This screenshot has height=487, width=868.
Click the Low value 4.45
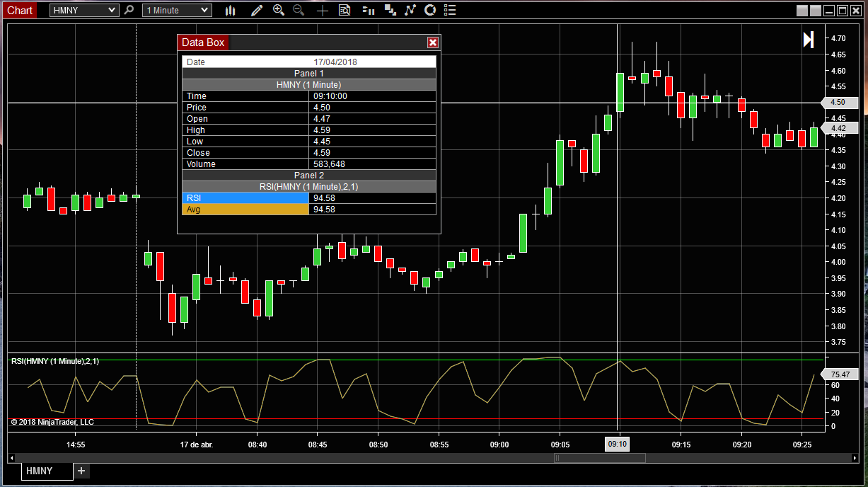tap(322, 142)
